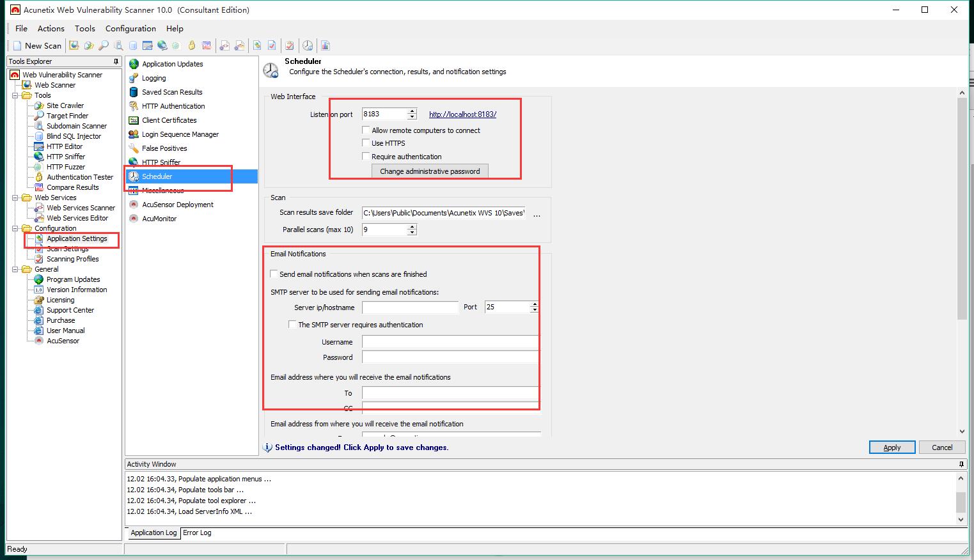Collapse the Web Services tree node
This screenshot has height=560, width=974.
point(15,198)
